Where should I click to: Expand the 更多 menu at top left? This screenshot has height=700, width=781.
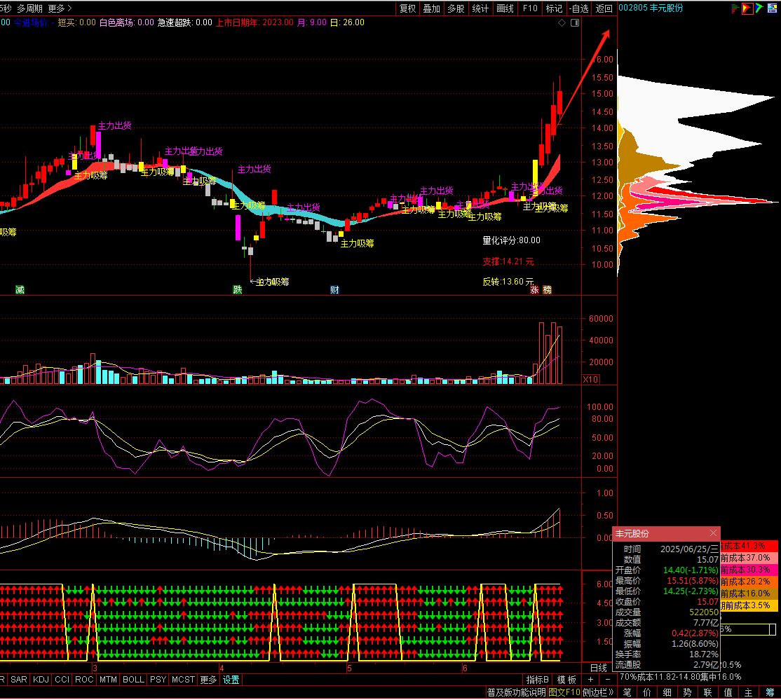[x=60, y=8]
